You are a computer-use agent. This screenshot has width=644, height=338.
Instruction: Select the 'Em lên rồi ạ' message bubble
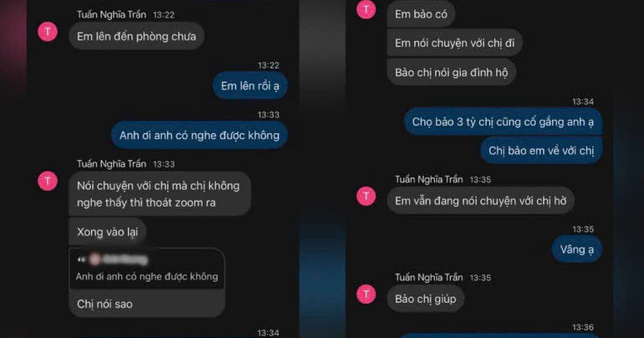tap(250, 86)
